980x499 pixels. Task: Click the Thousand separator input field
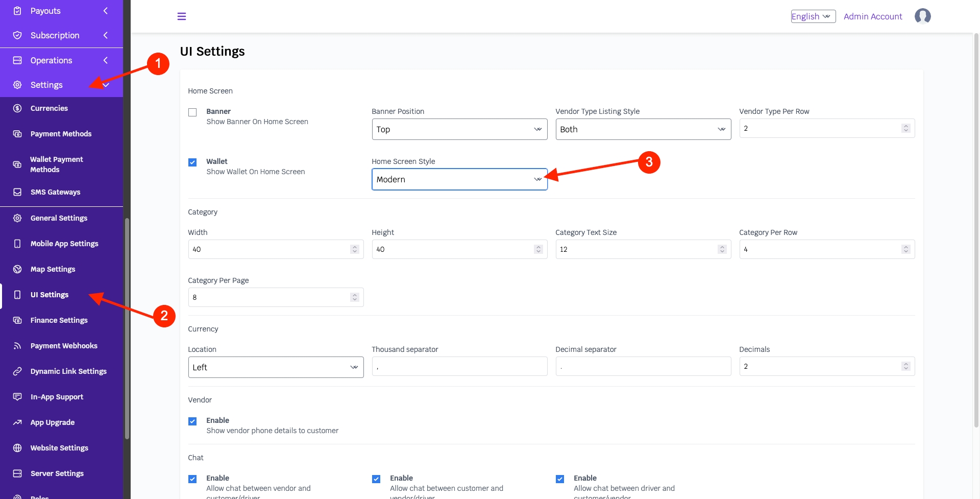(459, 366)
